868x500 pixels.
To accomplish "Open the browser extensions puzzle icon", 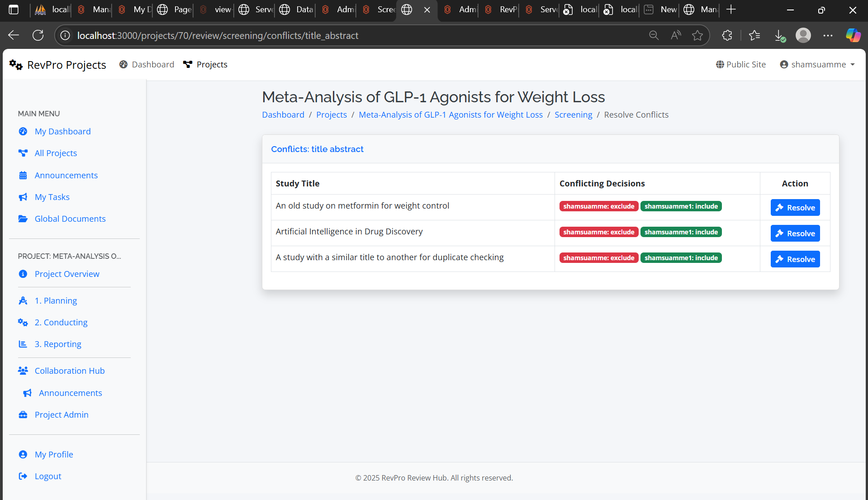I will coord(727,35).
